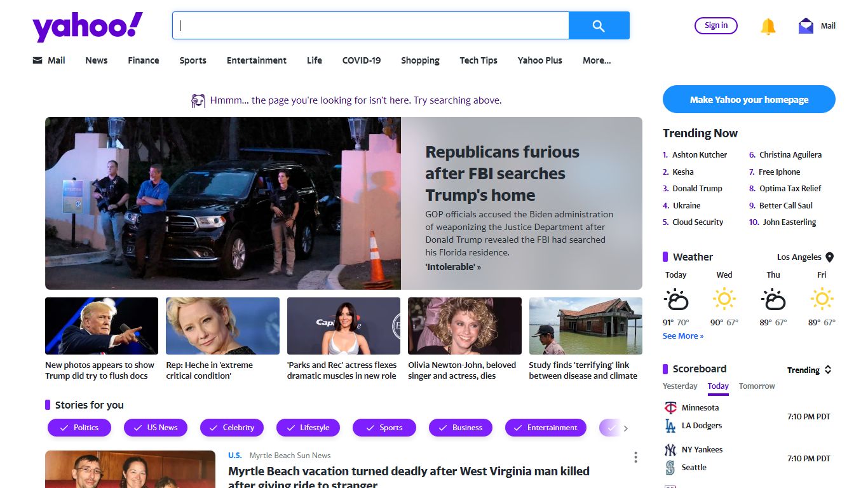The image size is (868, 488).
Task: Click Thursday's partly cloudy weather icon
Action: (x=773, y=299)
